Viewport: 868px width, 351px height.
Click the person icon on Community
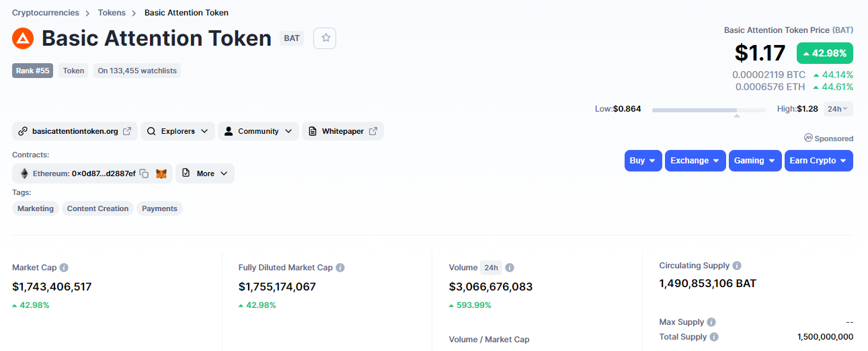[229, 131]
